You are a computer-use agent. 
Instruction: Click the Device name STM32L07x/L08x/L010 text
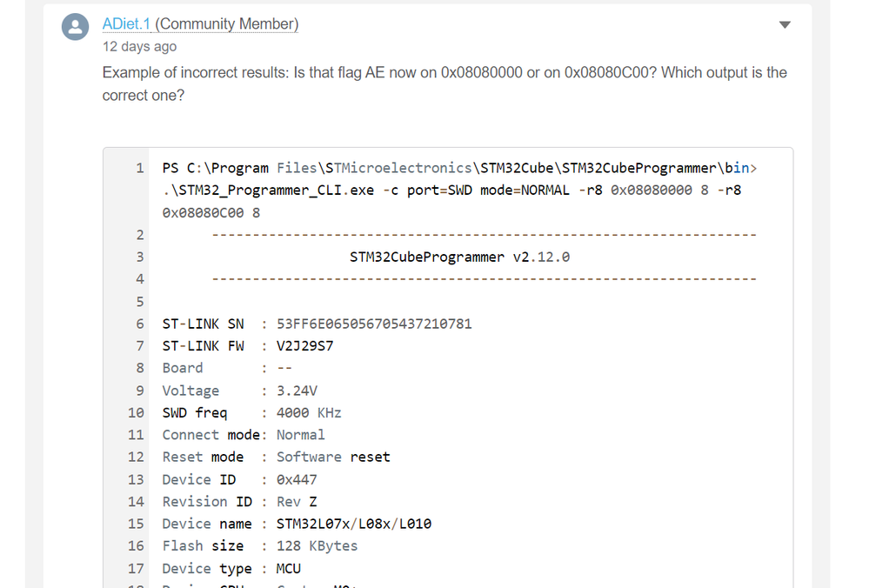[x=353, y=524]
